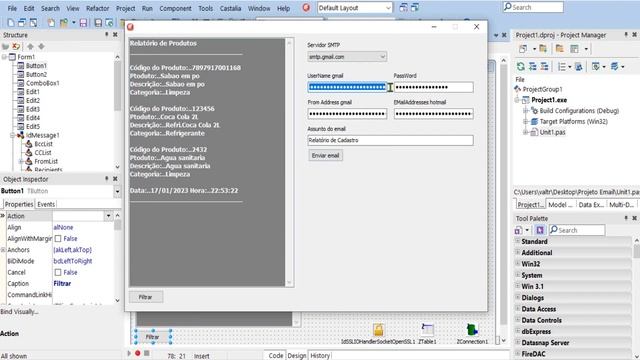The height and width of the screenshot is (360, 640).
Task: Click the Expand All icon in Project Manager
Action: click(x=532, y=66)
